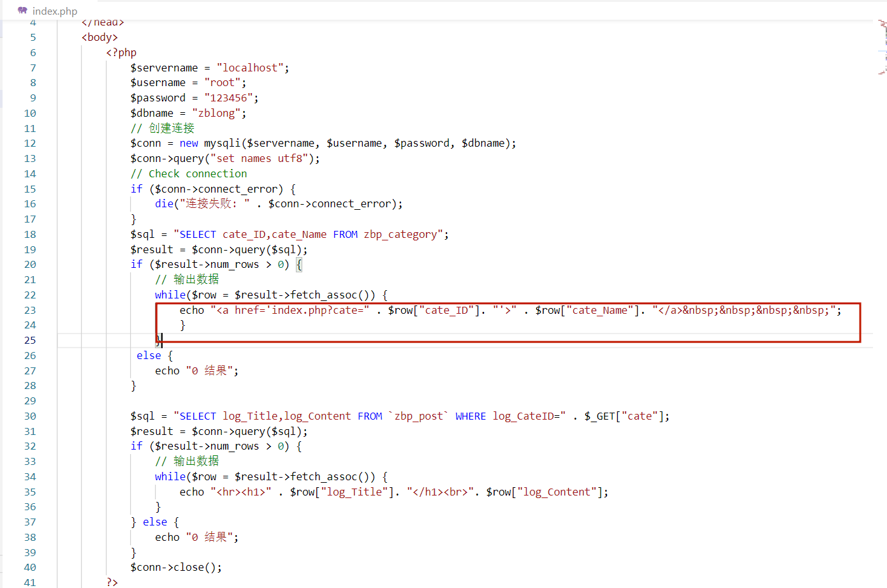Click the die keyword on line 16
Viewport: 887px width, 588px height.
click(164, 204)
